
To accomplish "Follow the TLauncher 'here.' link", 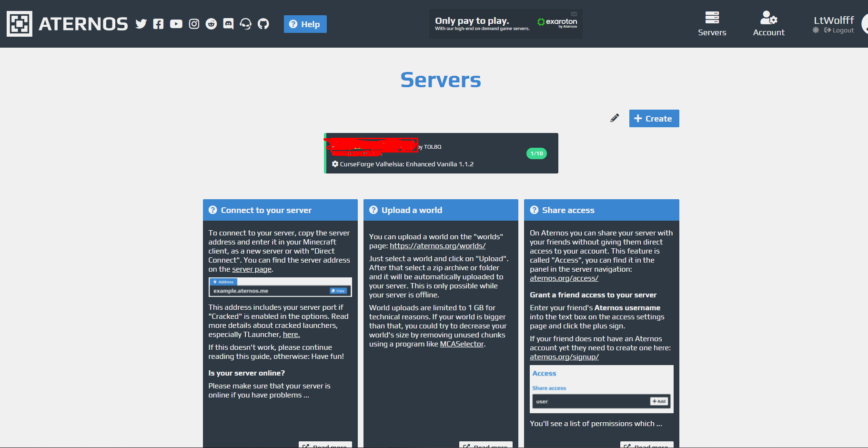I will pyautogui.click(x=291, y=335).
